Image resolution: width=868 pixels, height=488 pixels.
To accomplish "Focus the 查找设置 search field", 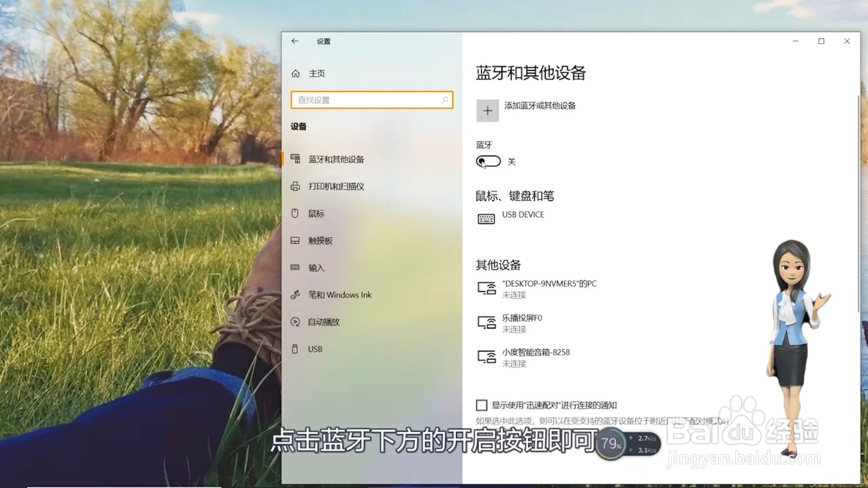I will pyautogui.click(x=372, y=100).
